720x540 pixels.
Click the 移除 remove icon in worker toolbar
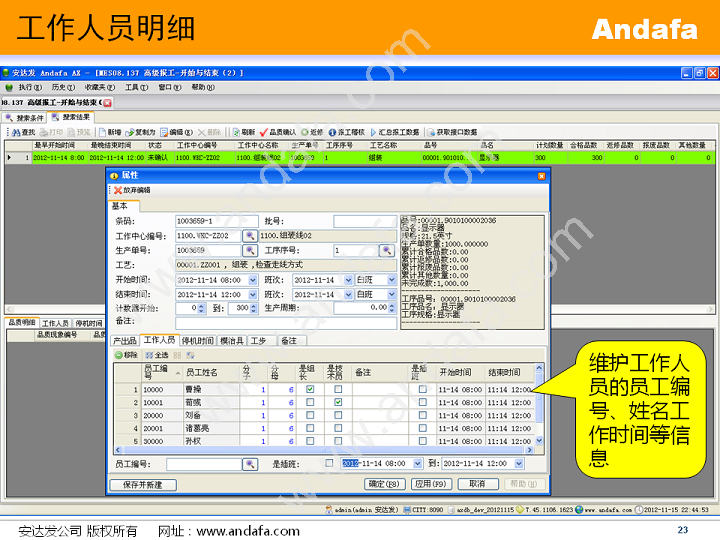coord(117,355)
